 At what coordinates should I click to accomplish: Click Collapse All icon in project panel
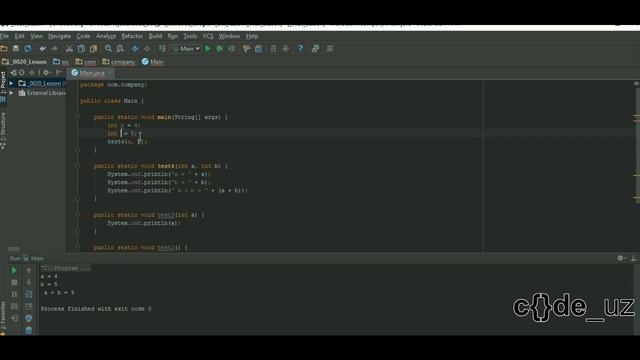tap(32, 73)
